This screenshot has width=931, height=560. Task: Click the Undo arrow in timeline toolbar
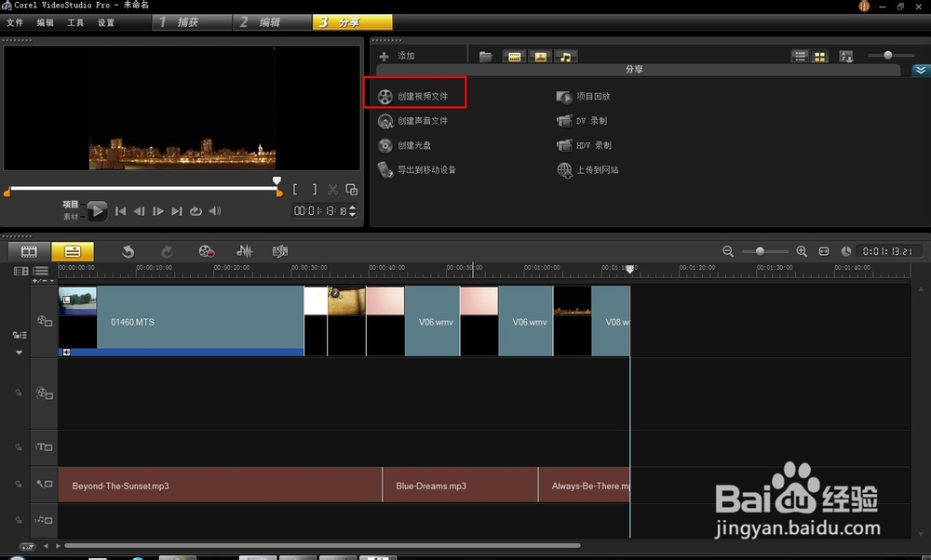(128, 251)
